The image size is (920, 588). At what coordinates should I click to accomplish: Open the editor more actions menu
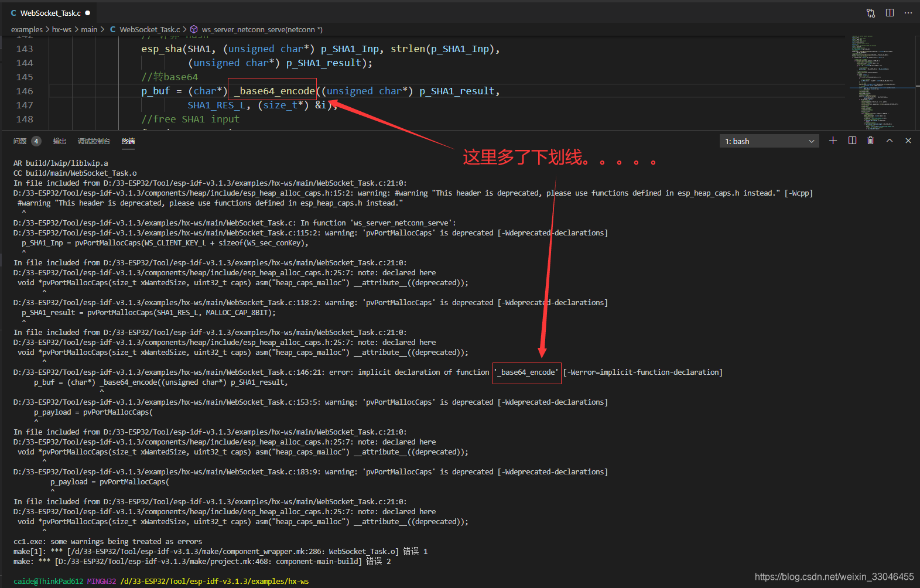(x=908, y=13)
